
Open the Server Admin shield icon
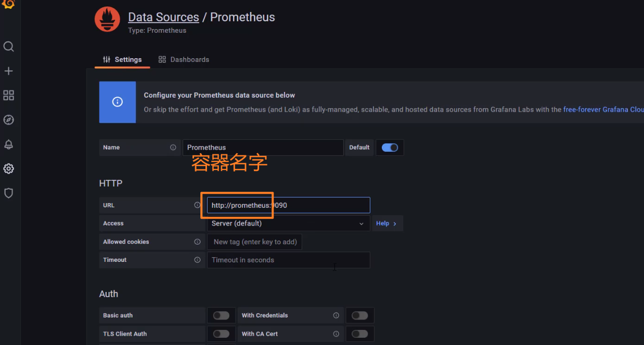8,193
